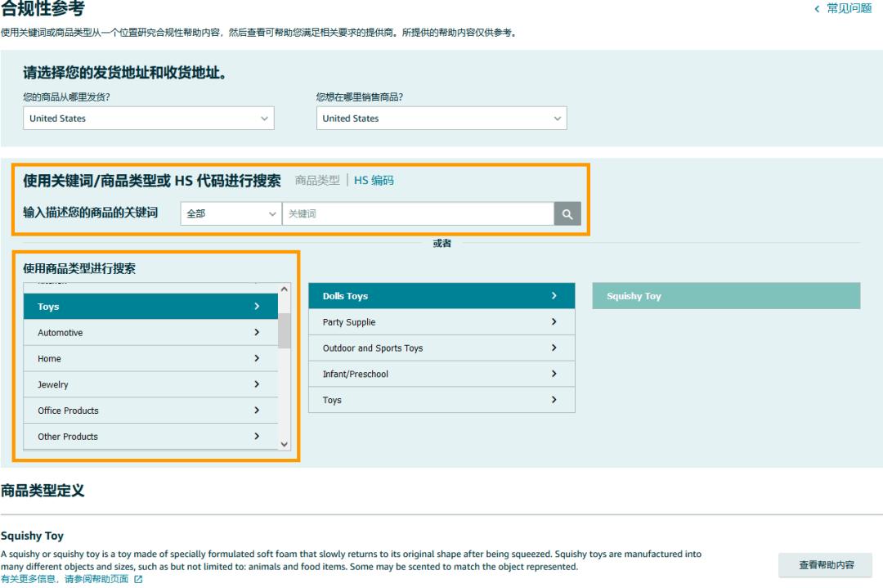Click the search magnifying glass icon
Screen dimensions: 883x588
click(x=567, y=213)
